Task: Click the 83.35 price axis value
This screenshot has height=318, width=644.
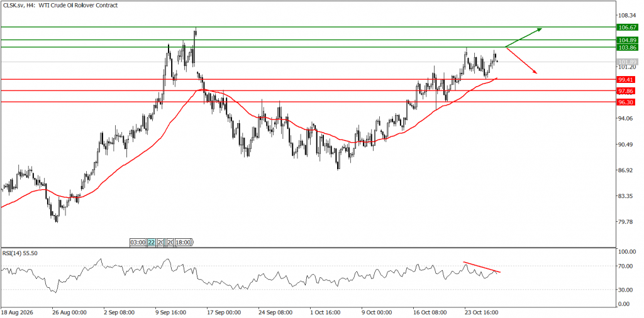Action: [x=626, y=196]
